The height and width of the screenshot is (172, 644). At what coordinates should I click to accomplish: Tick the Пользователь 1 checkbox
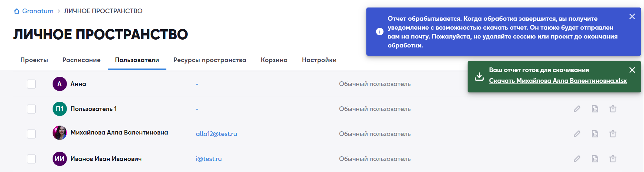click(31, 109)
